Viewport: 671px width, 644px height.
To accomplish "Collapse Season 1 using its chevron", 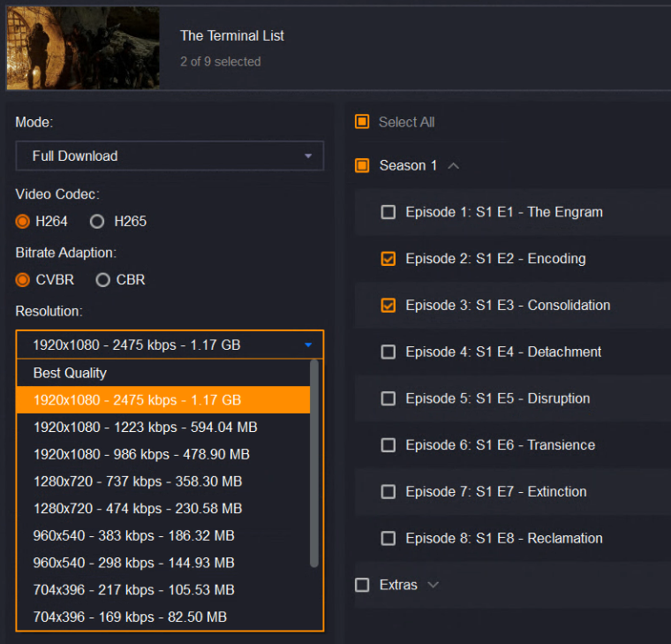I will coord(453,165).
